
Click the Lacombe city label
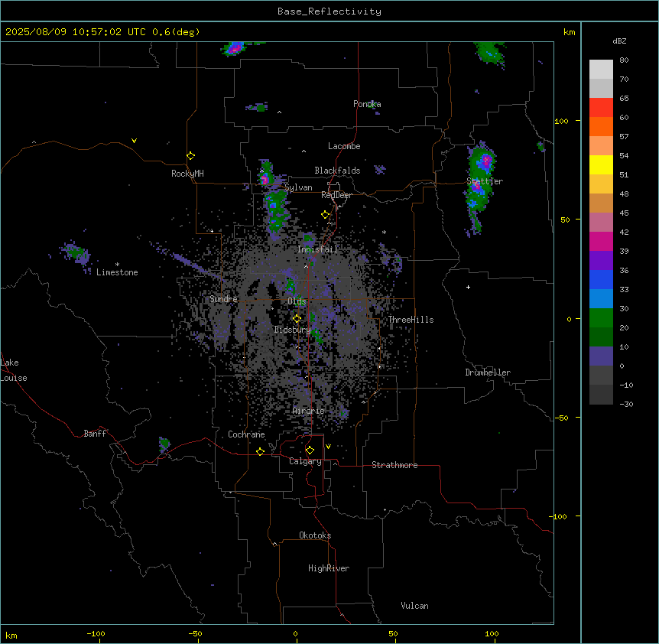(x=344, y=146)
